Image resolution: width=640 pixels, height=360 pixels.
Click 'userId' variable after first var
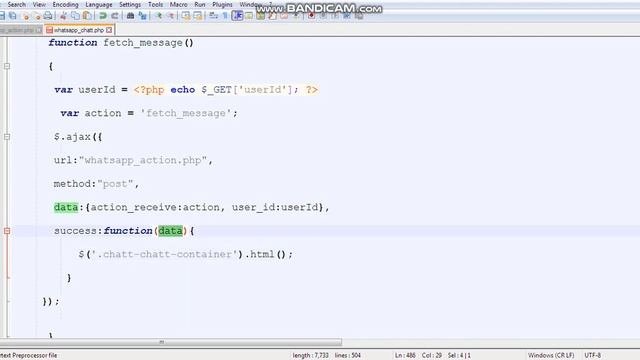tap(97, 90)
